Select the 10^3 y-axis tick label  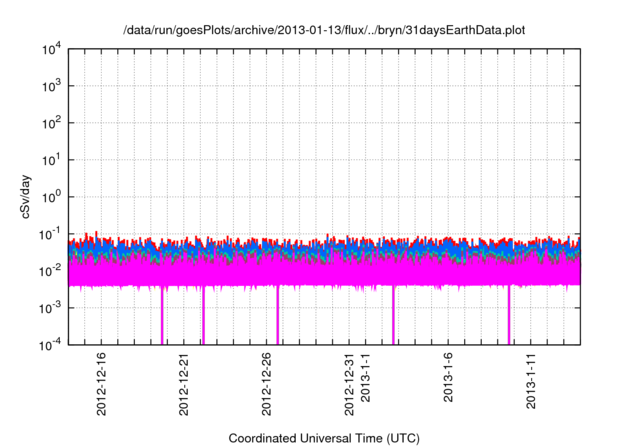[x=51, y=86]
